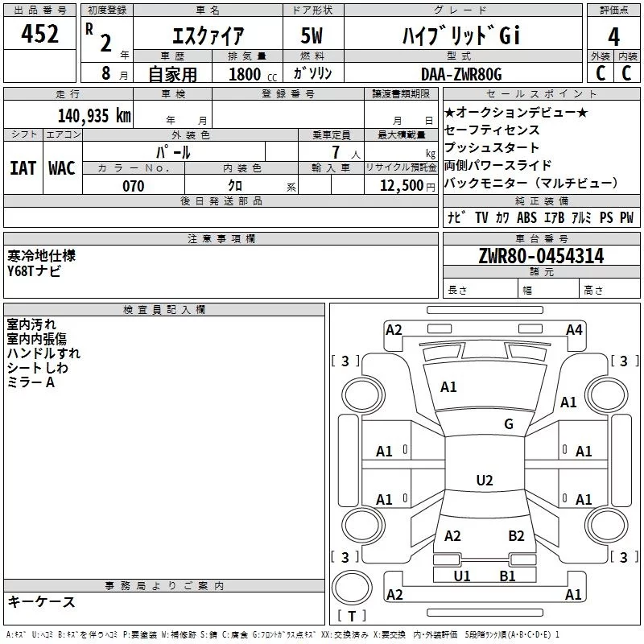Click the front-left wheel on the car diagram
The height and width of the screenshot is (644, 644).
pos(363,395)
